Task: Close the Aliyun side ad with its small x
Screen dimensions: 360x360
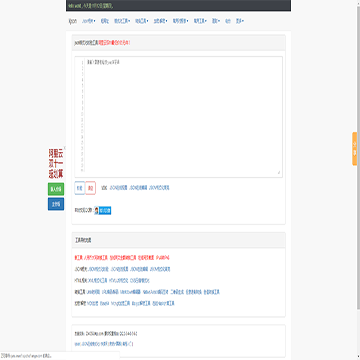Action: pos(65,148)
